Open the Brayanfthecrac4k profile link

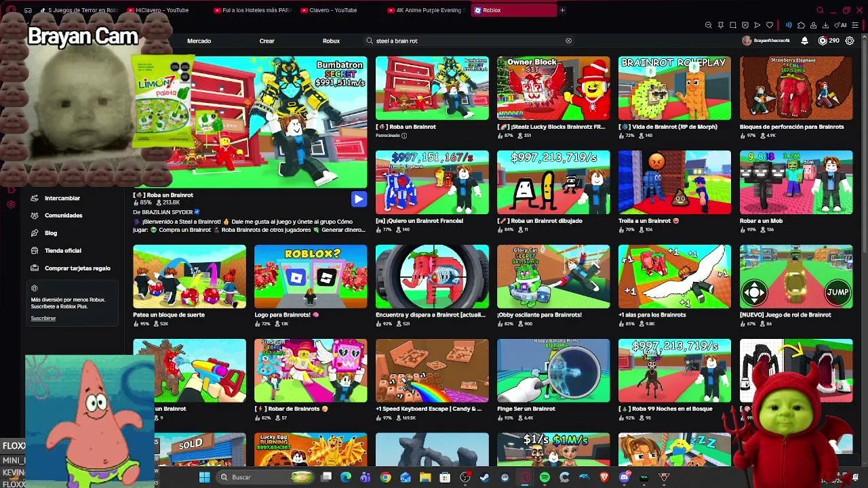click(766, 41)
